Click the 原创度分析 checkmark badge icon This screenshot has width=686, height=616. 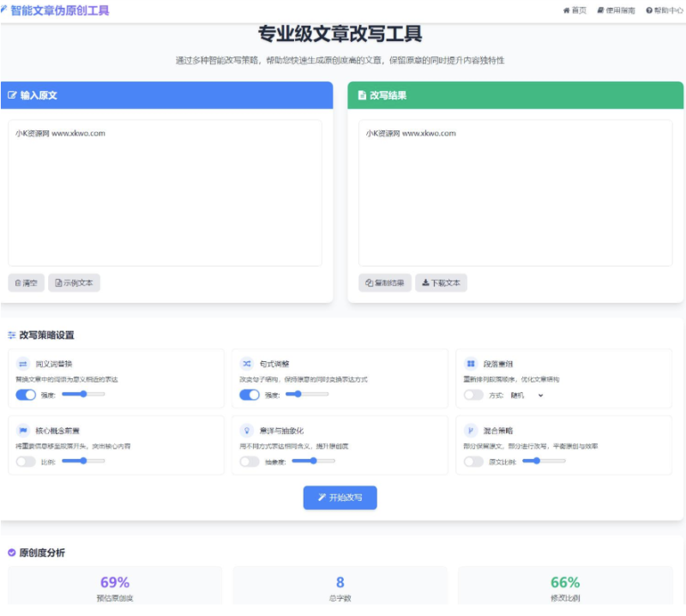point(12,553)
